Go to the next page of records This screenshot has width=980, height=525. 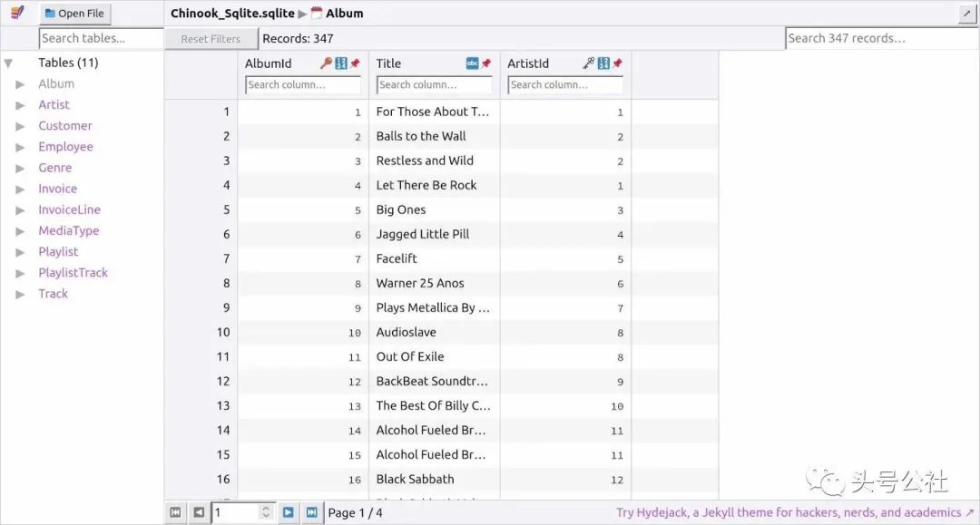pyautogui.click(x=288, y=512)
